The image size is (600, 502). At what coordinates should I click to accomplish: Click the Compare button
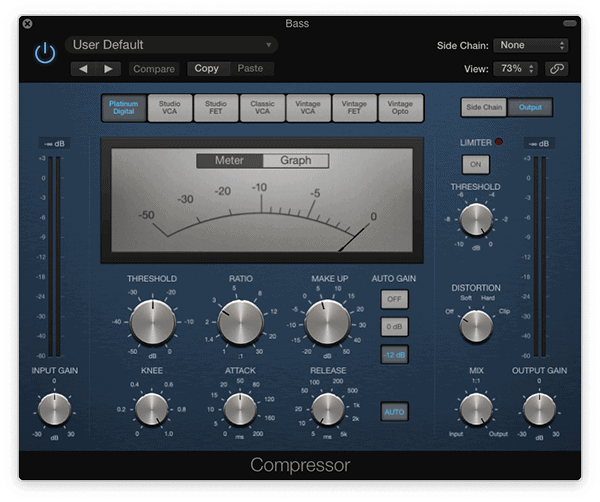pos(154,69)
